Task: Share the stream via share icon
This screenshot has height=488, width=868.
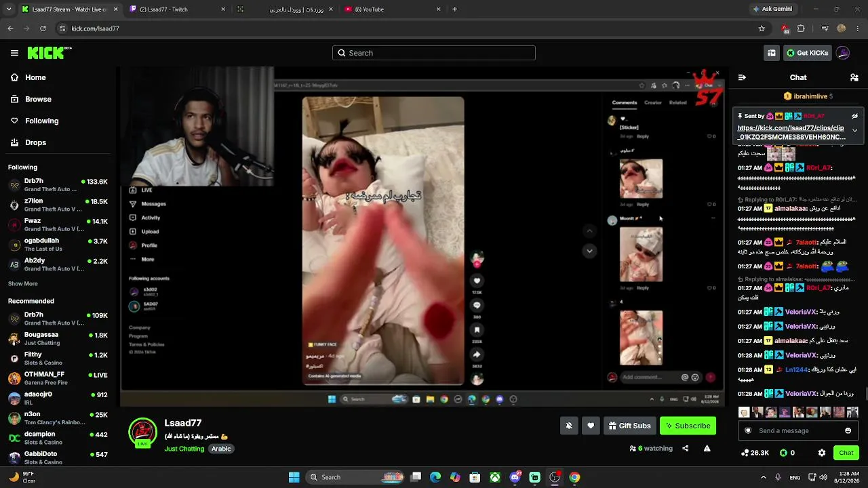Action: (x=685, y=448)
